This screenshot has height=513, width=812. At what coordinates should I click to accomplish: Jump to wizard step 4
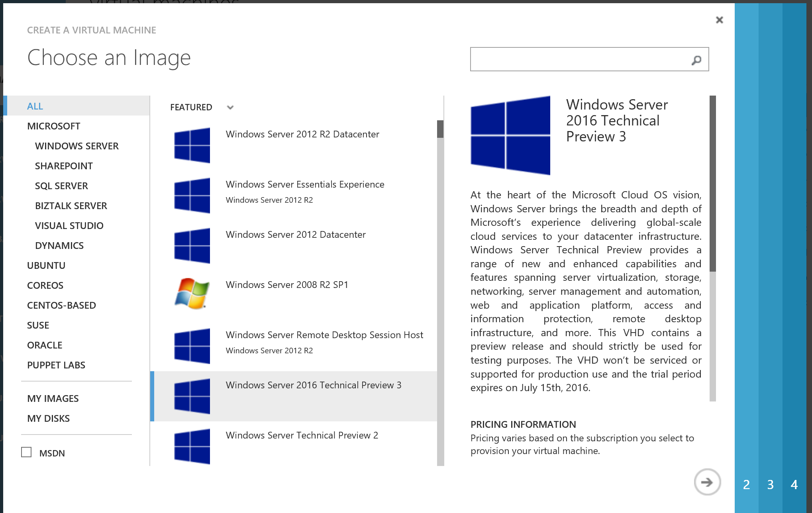tap(794, 485)
